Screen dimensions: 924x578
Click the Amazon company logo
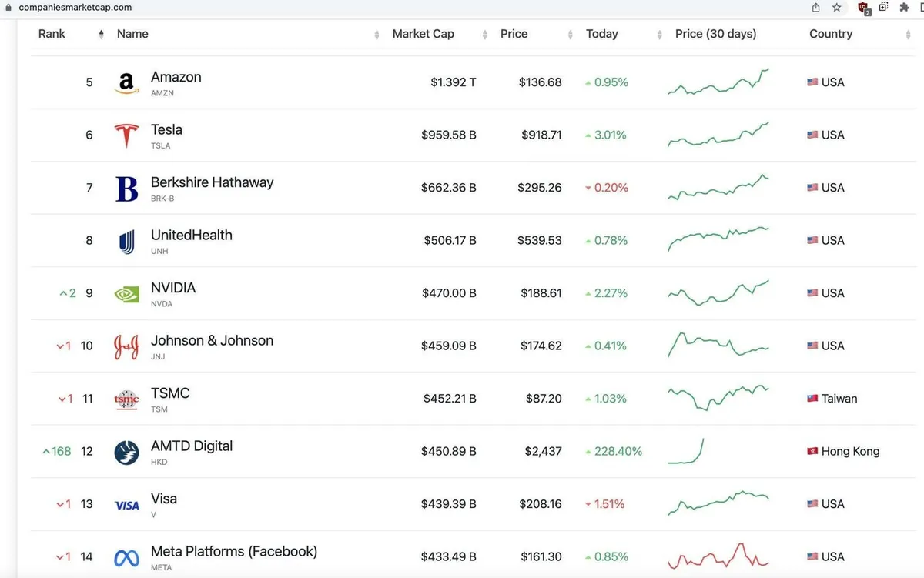tap(126, 82)
